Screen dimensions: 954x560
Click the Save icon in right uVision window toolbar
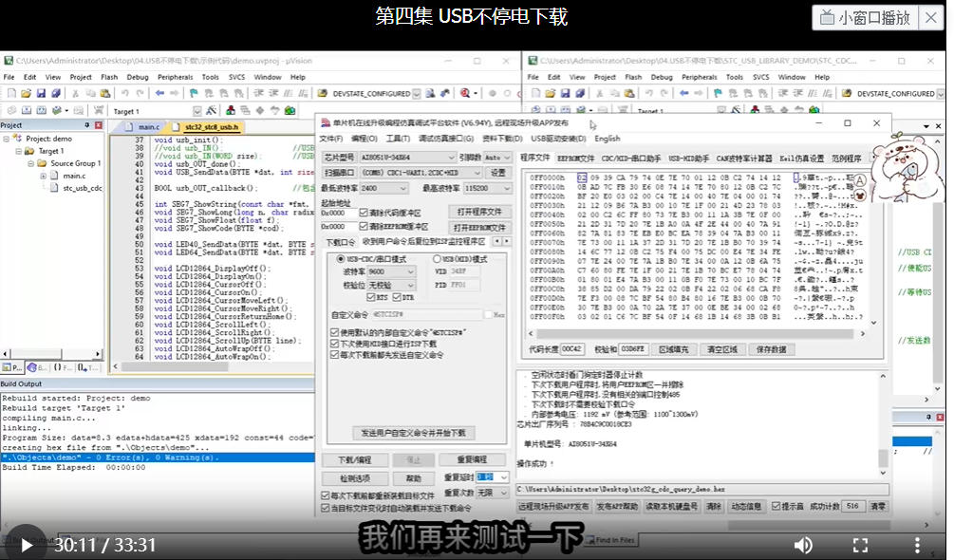tap(565, 93)
